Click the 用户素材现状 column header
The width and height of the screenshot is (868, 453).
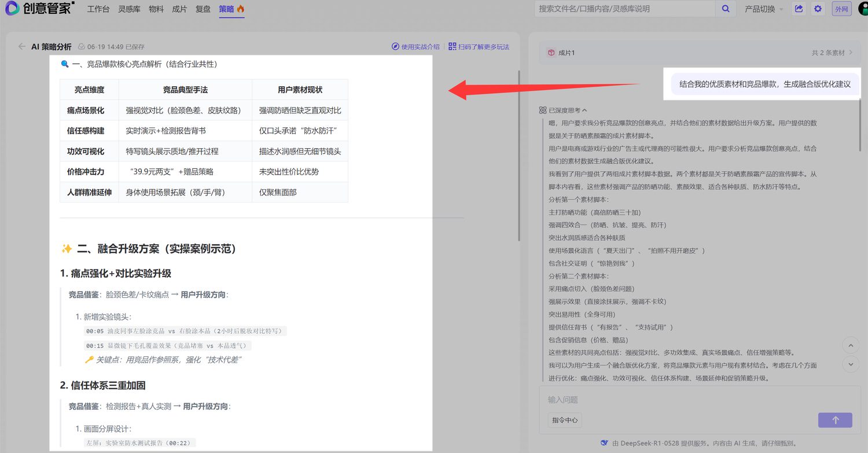[x=300, y=90]
